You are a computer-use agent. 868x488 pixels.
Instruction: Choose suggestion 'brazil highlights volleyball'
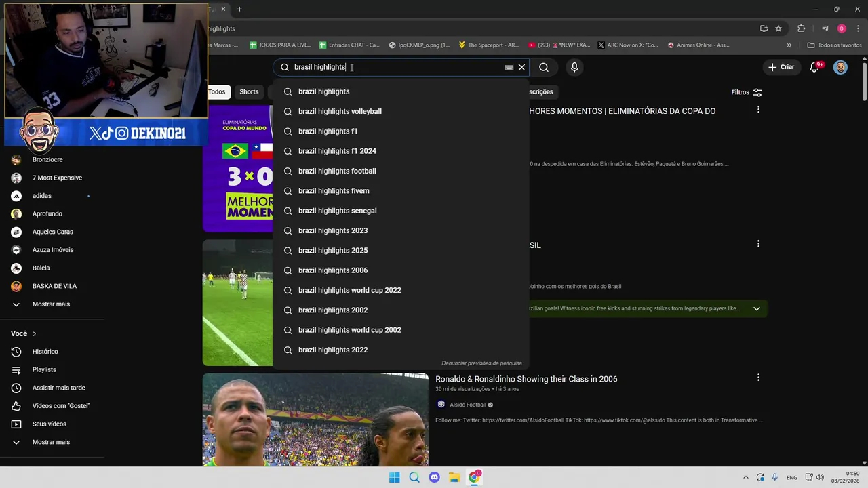[401, 111]
